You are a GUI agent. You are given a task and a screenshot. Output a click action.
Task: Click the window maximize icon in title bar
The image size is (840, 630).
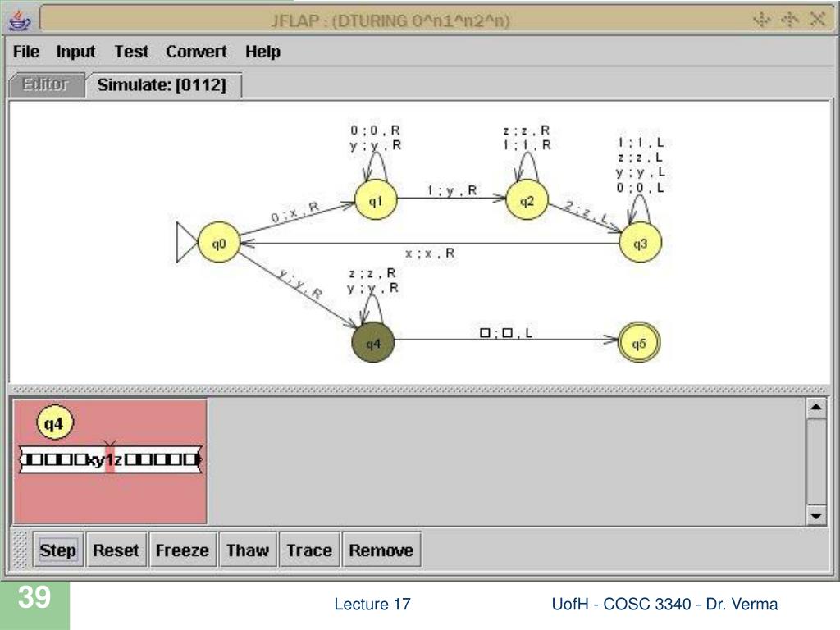[x=790, y=21]
